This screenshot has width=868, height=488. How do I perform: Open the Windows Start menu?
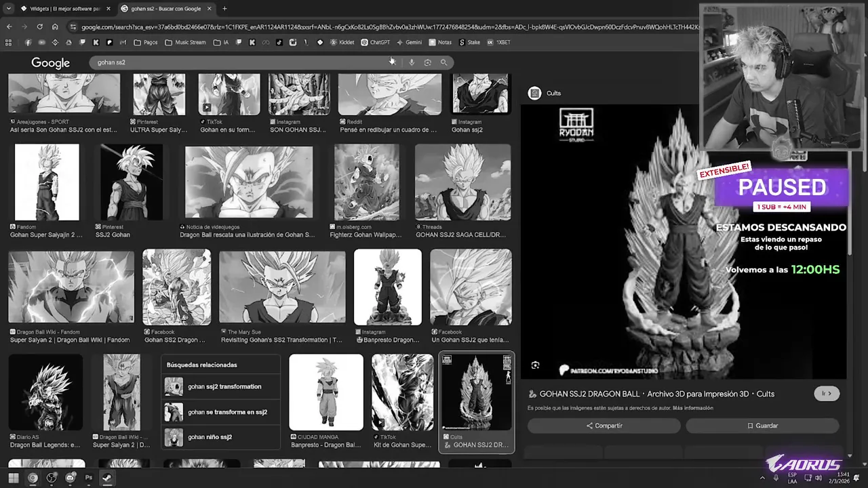(x=14, y=478)
